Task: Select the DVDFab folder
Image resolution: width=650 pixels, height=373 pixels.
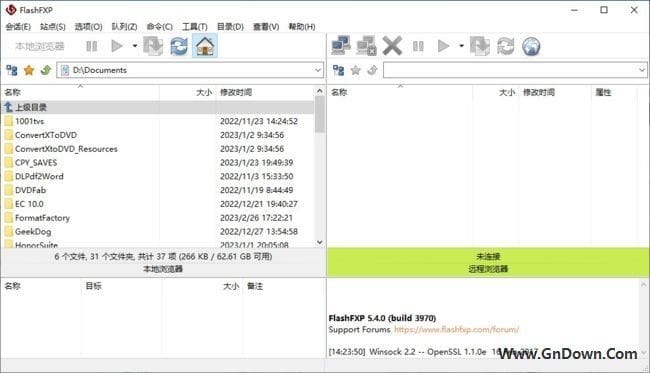Action: tap(158, 190)
